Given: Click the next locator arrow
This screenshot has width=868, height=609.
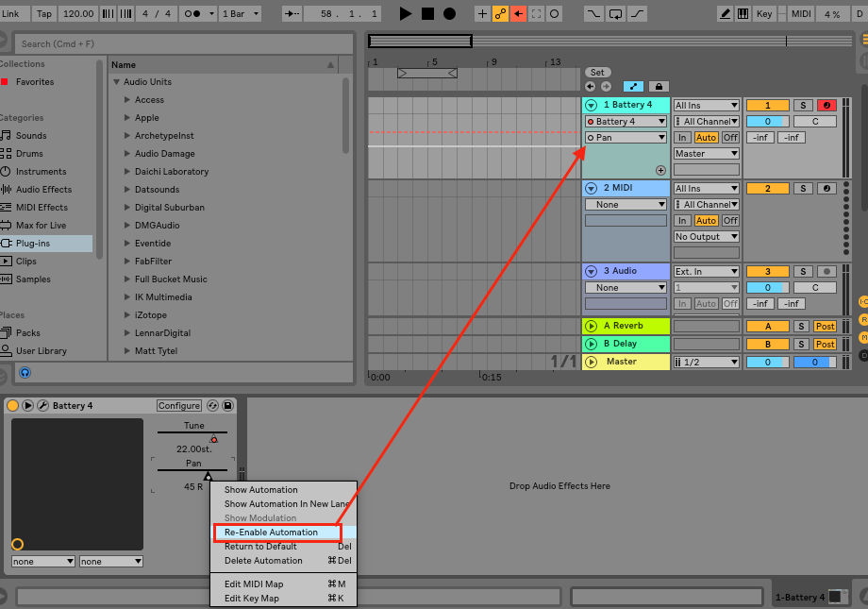Looking at the screenshot, I should point(606,87).
